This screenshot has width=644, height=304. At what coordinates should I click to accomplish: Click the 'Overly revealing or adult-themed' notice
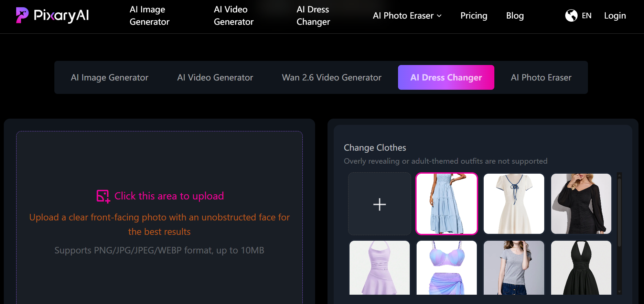446,161
